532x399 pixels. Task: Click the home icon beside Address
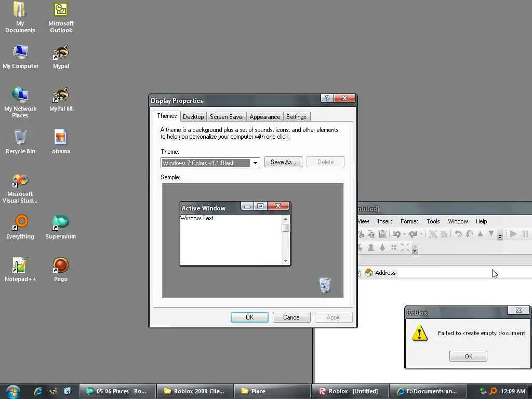tap(369, 273)
